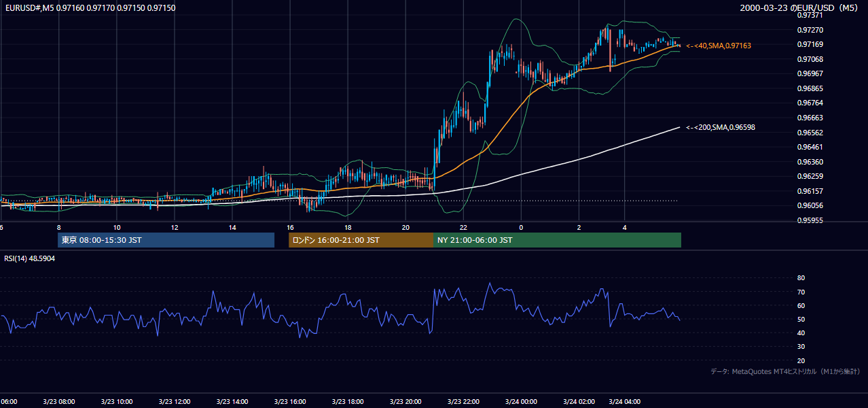Screen dimensions: 868x408
Task: Select the 40 SMA label 0.97163
Action: click(x=719, y=46)
